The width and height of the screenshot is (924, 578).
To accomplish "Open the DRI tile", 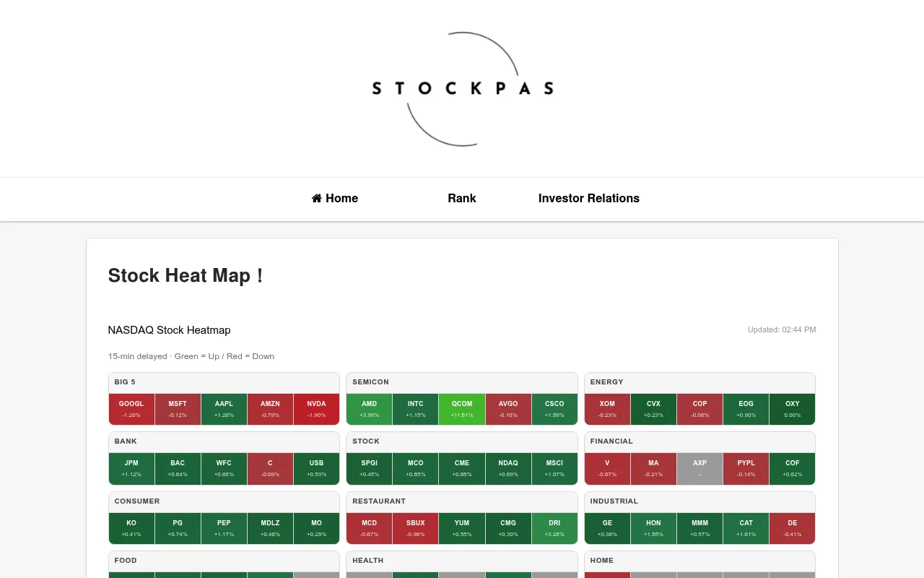I will 554,528.
